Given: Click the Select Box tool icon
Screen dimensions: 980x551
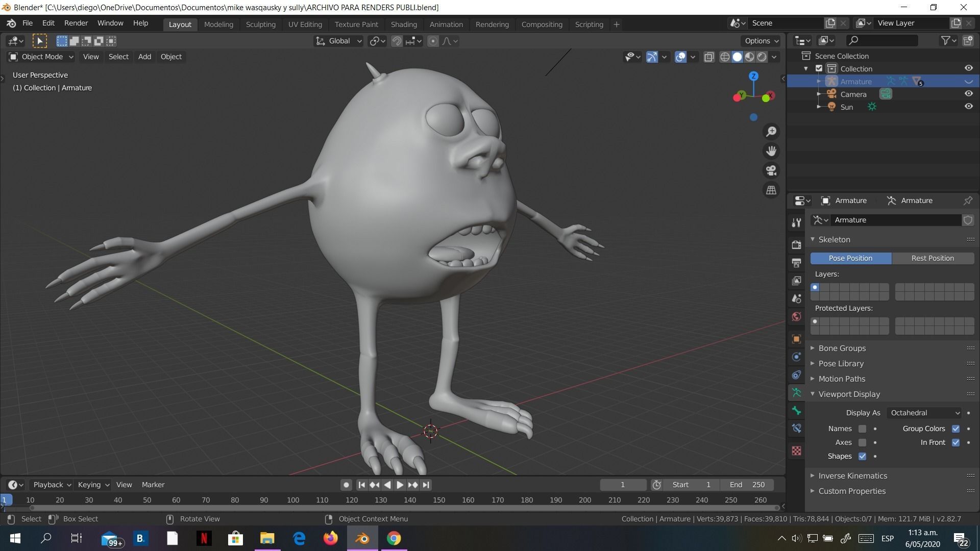Looking at the screenshot, I should [39, 41].
